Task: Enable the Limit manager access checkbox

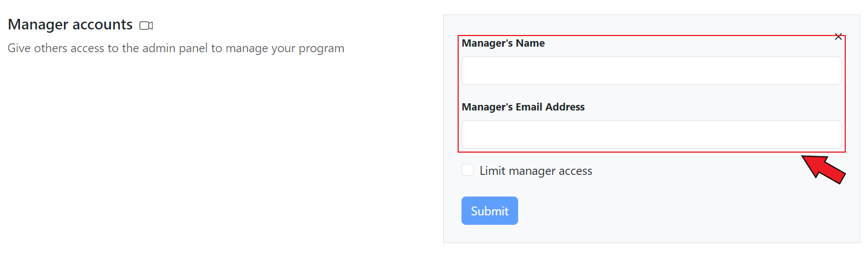Action: click(x=468, y=170)
